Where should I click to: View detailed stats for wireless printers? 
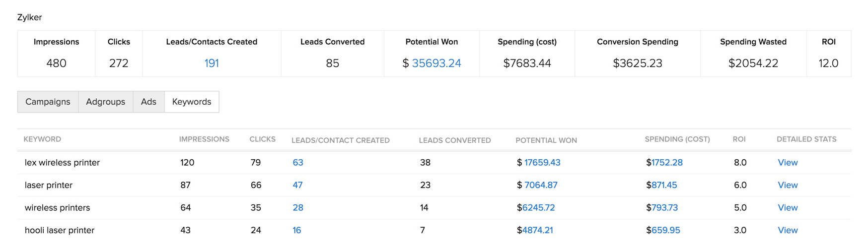(788, 208)
